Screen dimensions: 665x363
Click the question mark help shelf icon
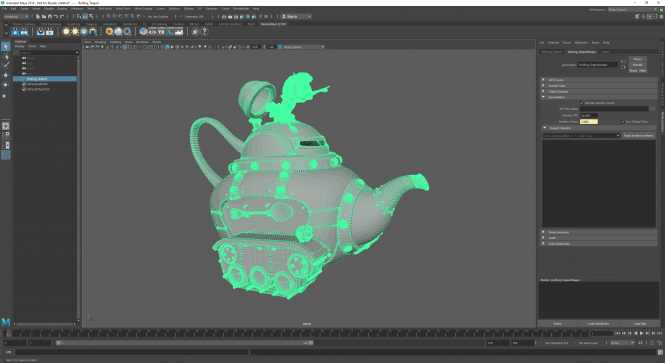point(204,31)
